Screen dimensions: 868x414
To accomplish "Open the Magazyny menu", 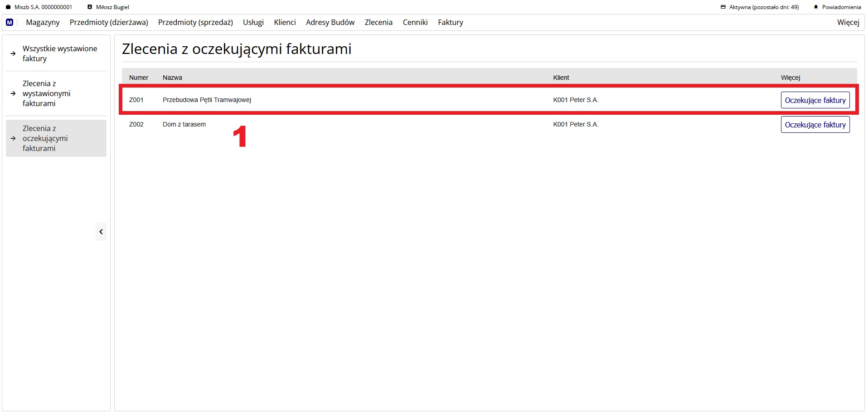I will pos(43,22).
